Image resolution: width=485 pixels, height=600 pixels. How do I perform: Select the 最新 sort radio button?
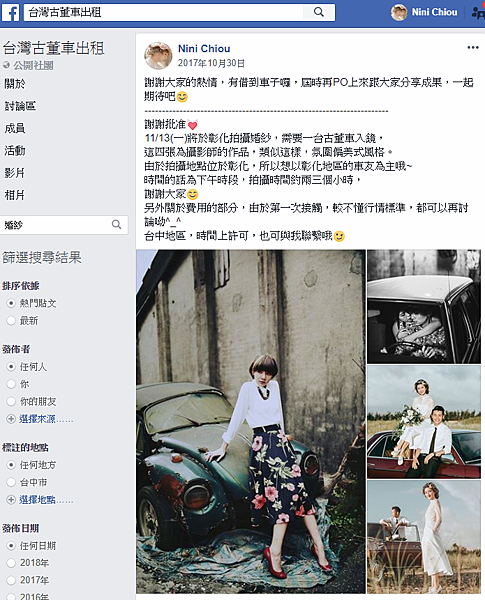coord(11,321)
